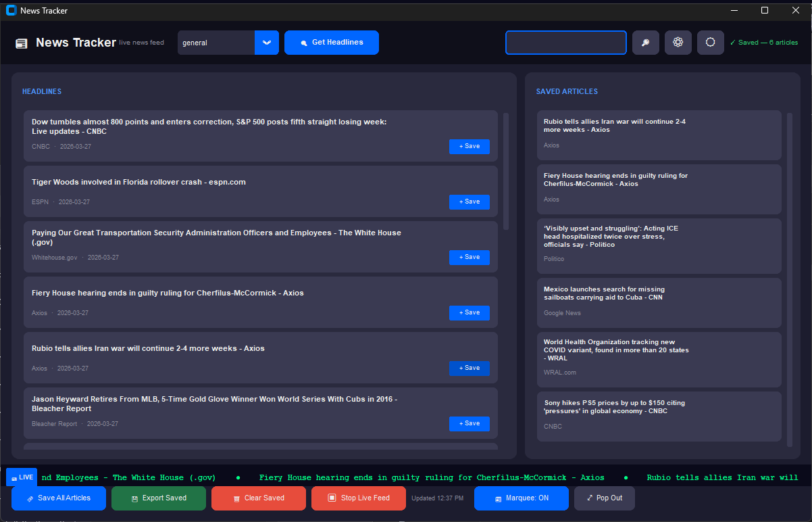Save the Dow tumbles CNBC headline
Screen dimensions: 812x522
point(469,146)
